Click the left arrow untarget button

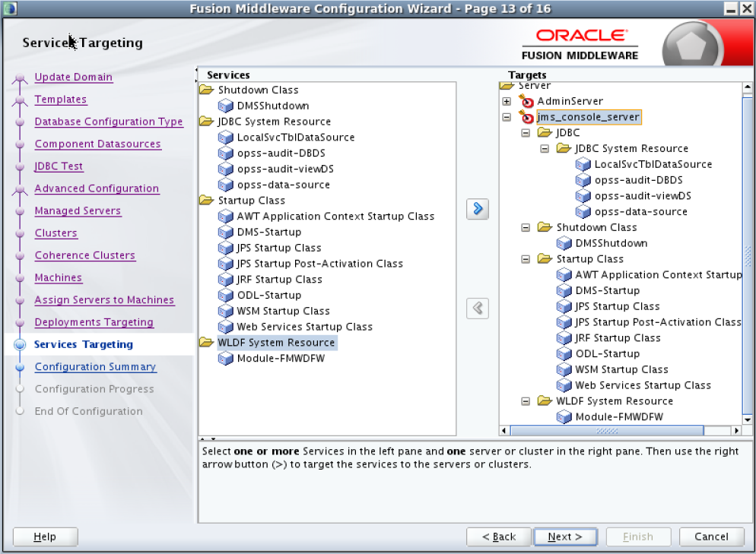tap(478, 309)
